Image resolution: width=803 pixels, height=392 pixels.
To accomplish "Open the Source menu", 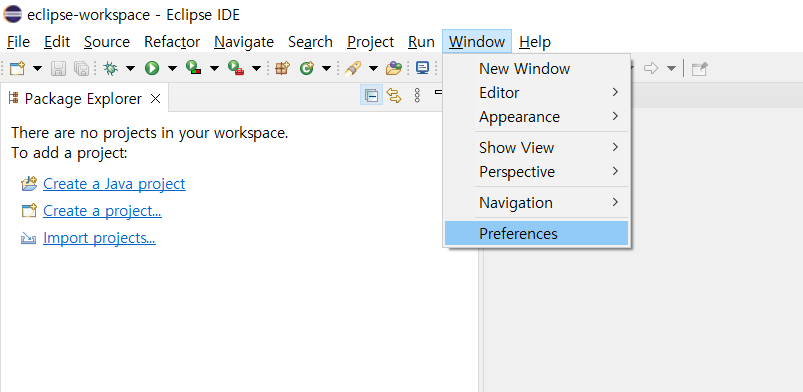I will tap(107, 42).
